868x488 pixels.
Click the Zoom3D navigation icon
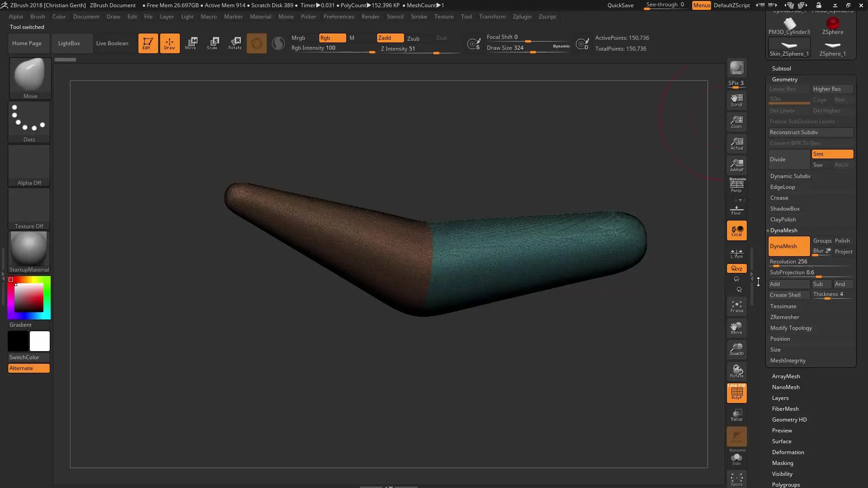point(736,349)
